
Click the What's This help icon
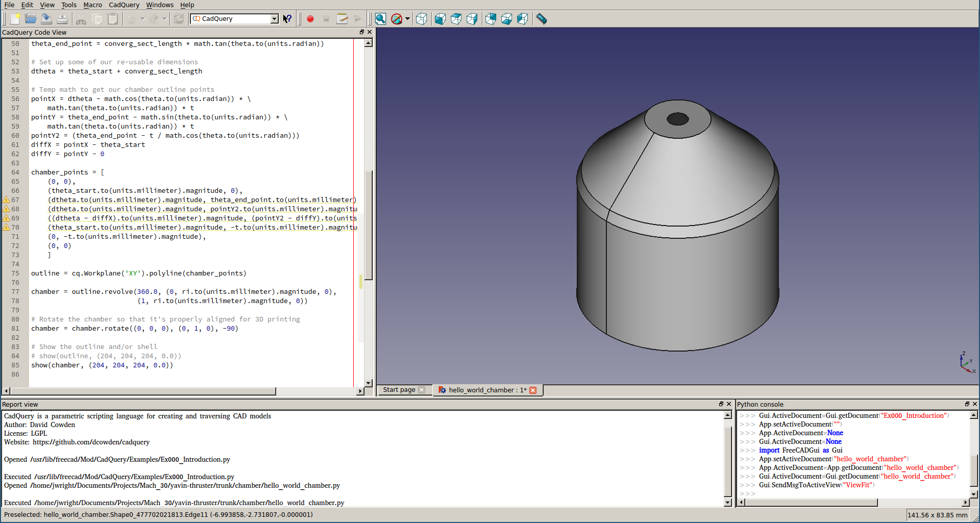287,19
